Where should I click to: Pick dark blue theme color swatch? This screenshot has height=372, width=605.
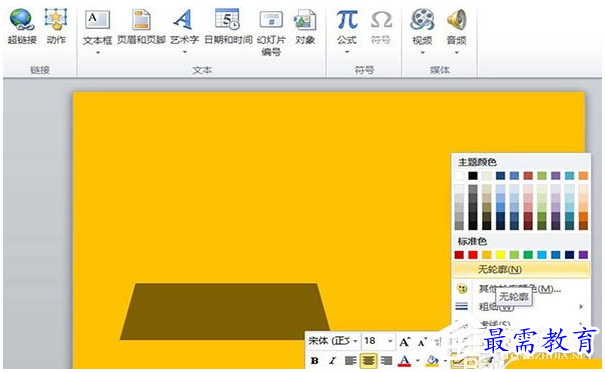(x=500, y=176)
